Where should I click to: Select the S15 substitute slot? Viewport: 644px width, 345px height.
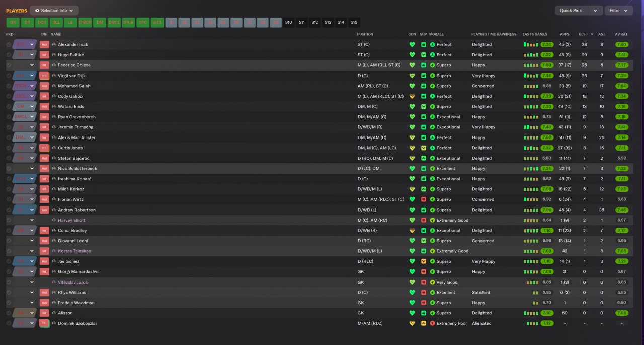tap(354, 22)
